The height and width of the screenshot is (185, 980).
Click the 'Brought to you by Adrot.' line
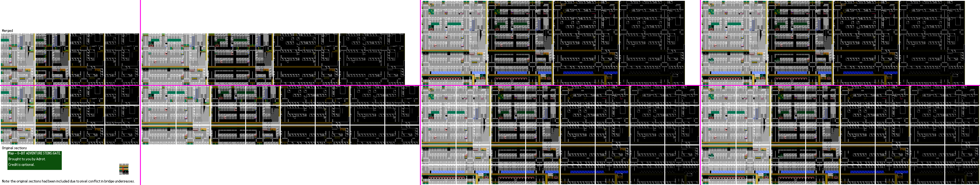pyautogui.click(x=27, y=159)
